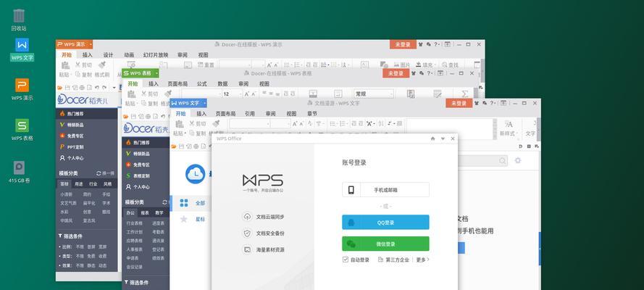Image resolution: width=644 pixels, height=290 pixels.
Task: Launch the WPS 表格 desktop shortcut
Action: (22, 129)
